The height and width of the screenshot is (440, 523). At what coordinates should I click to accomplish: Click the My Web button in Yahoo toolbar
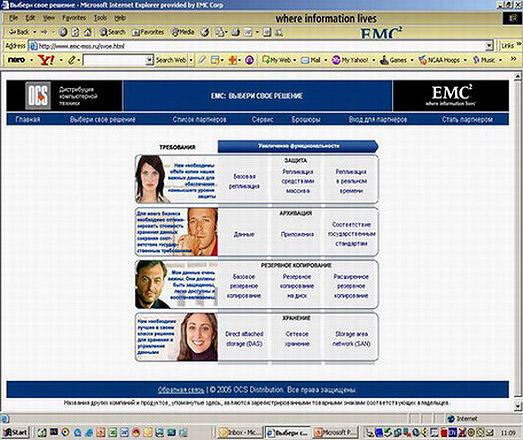(277, 60)
